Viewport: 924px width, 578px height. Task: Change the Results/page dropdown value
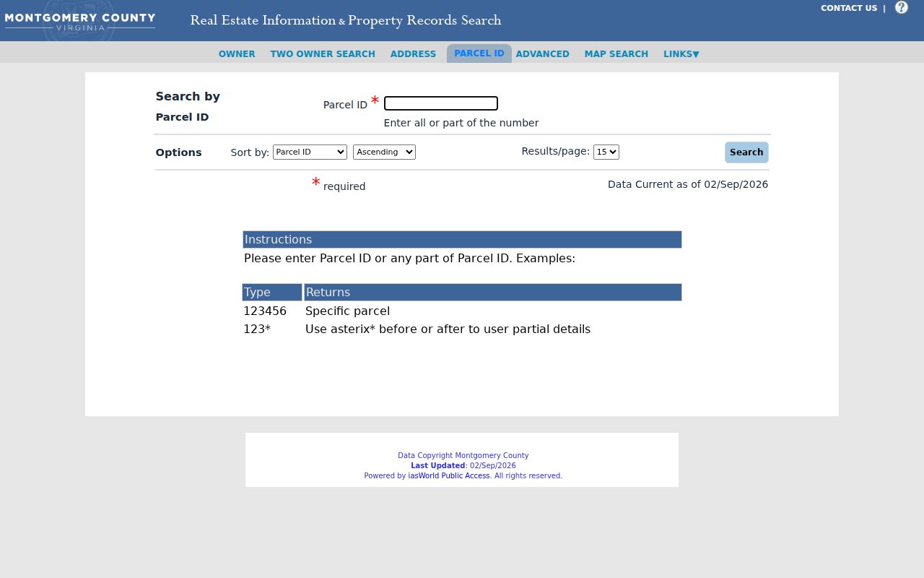pyautogui.click(x=606, y=152)
